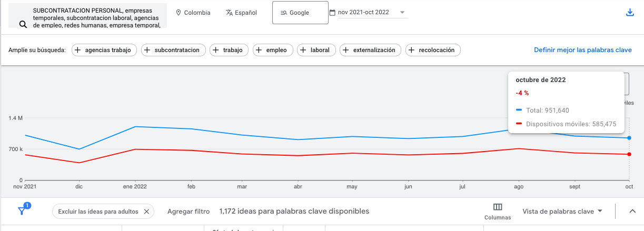644x231 pixels.
Task: Add 'agencias trabajo' to the search
Action: tap(104, 50)
